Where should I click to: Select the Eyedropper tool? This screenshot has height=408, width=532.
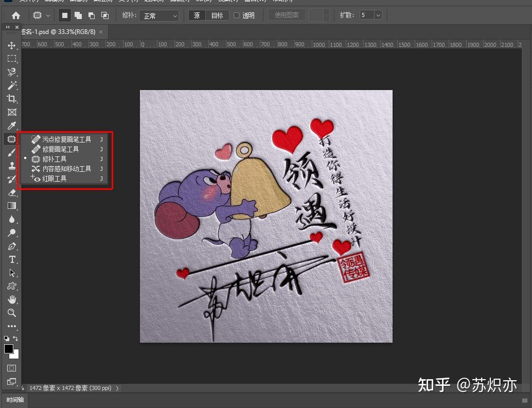click(x=11, y=126)
